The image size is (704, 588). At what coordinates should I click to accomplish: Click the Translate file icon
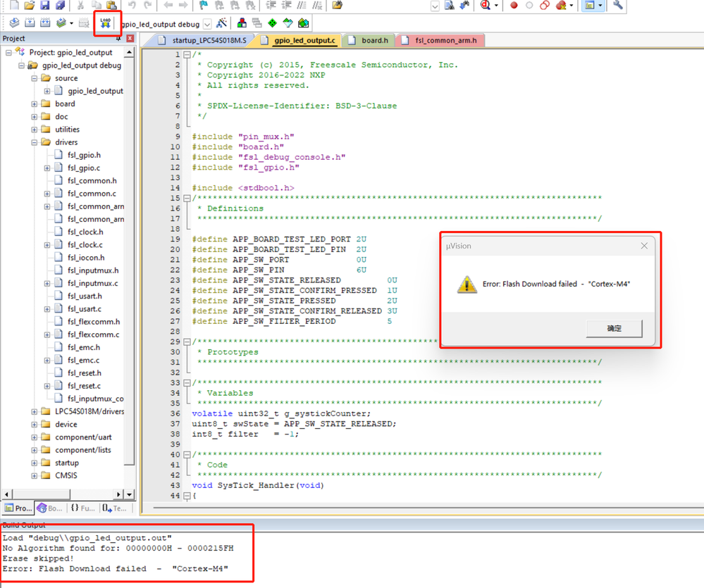pos(14,23)
